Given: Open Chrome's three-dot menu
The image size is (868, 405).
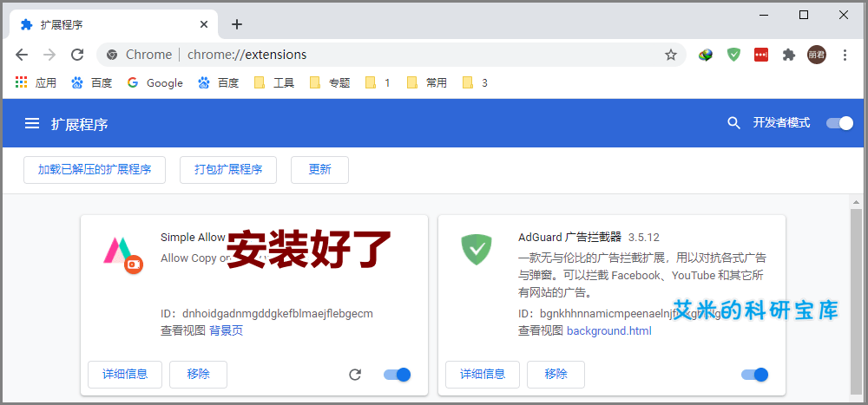Looking at the screenshot, I should click(x=845, y=55).
